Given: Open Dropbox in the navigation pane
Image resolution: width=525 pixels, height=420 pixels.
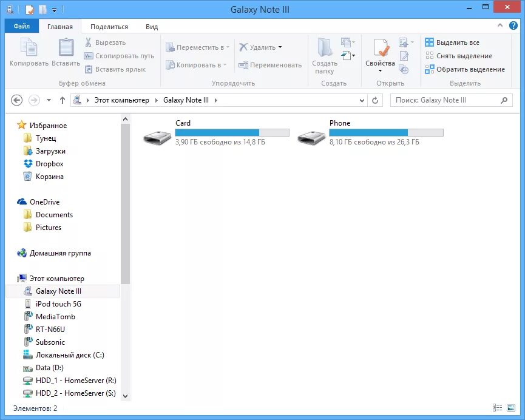Looking at the screenshot, I should (49, 164).
